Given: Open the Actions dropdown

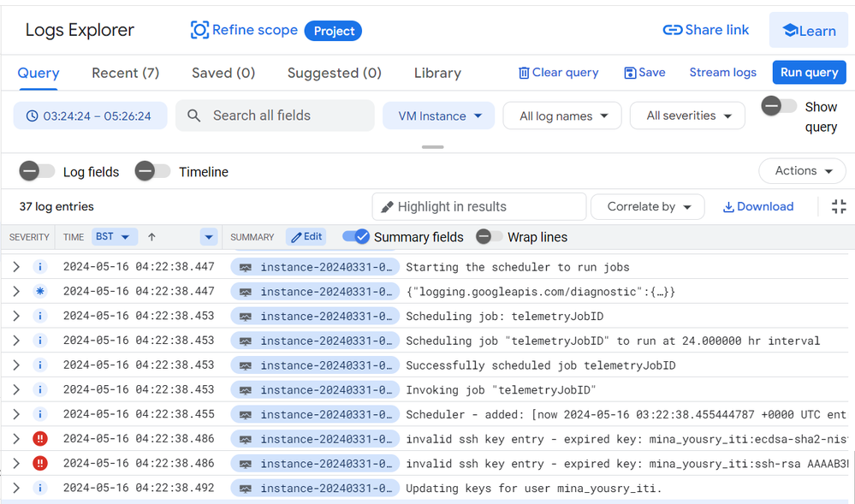Looking at the screenshot, I should pyautogui.click(x=802, y=171).
